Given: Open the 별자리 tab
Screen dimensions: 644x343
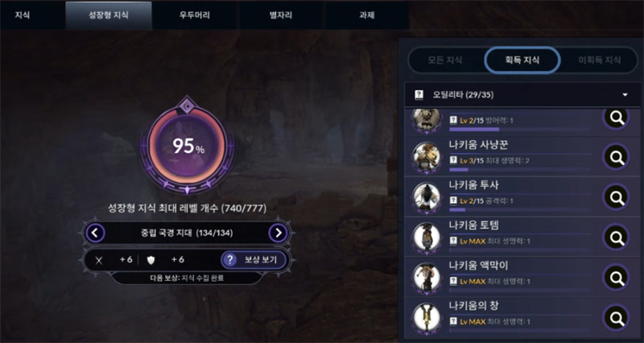Looking at the screenshot, I should pyautogui.click(x=281, y=15).
